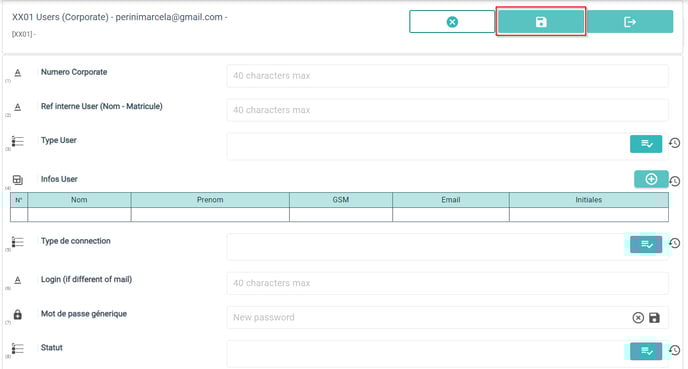This screenshot has height=369, width=688.
Task: Click the Numero Corporate label
Action: (74, 72)
